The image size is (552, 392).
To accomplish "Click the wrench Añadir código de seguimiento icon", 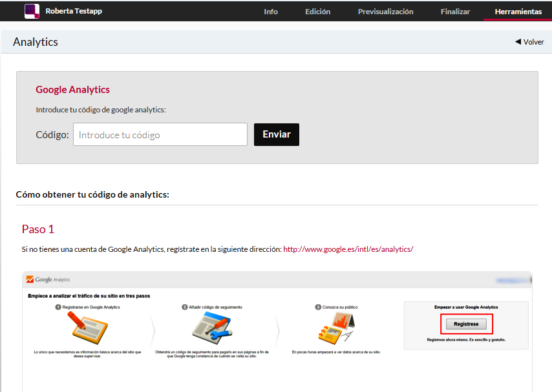I will [x=212, y=328].
